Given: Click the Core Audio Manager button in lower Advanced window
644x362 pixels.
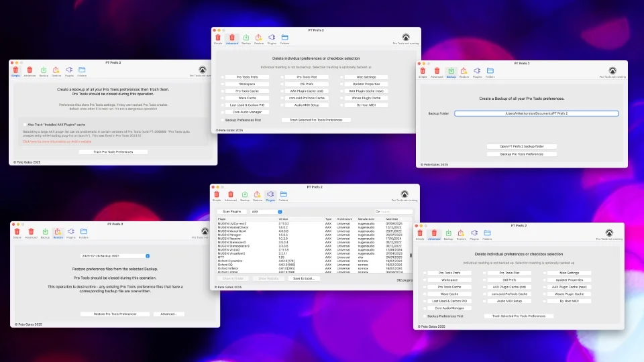Looking at the screenshot, I should [449, 308].
